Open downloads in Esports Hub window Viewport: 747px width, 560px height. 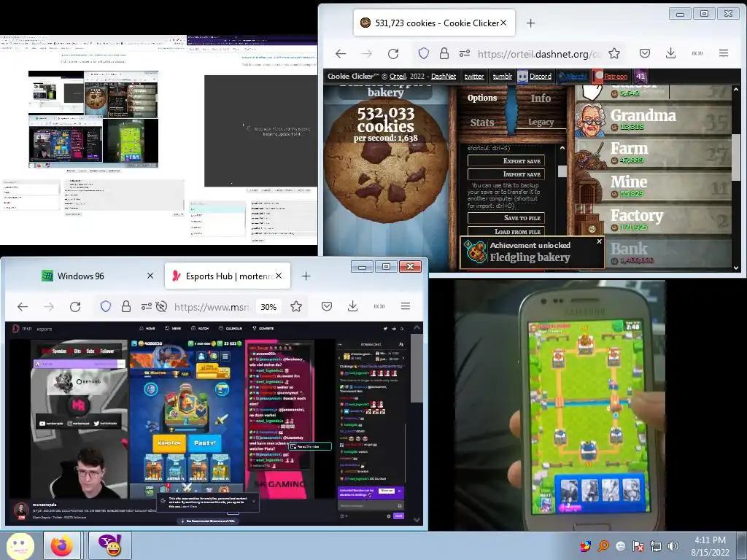352,306
